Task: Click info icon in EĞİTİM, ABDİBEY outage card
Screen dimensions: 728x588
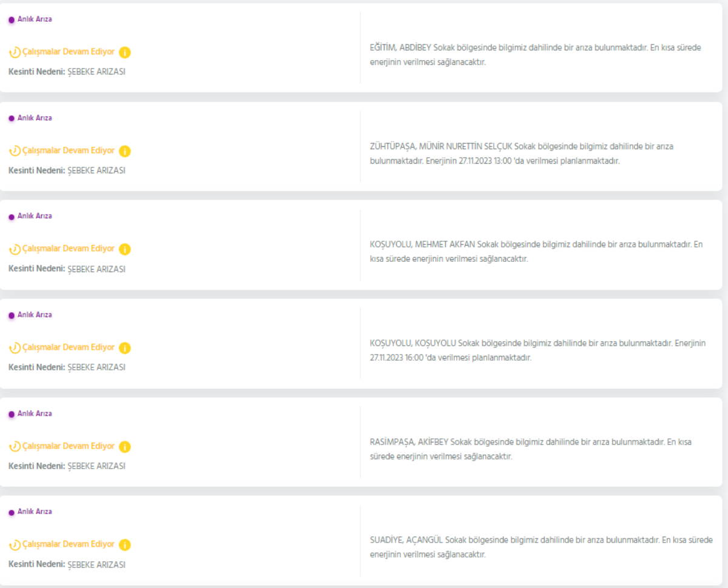Action: [124, 53]
